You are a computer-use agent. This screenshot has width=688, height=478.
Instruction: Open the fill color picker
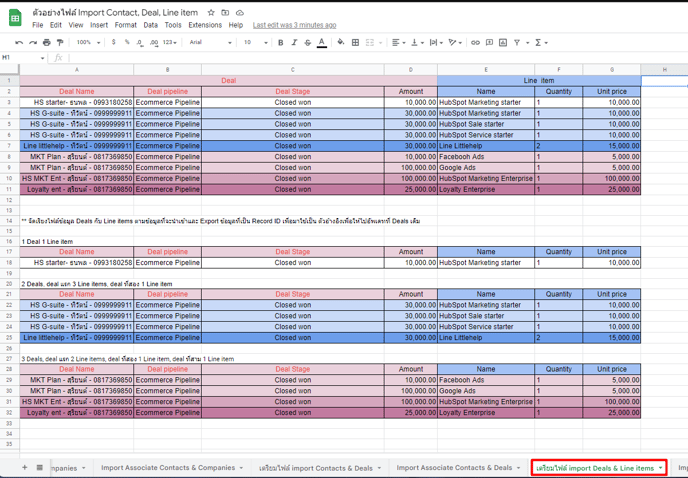coord(341,43)
